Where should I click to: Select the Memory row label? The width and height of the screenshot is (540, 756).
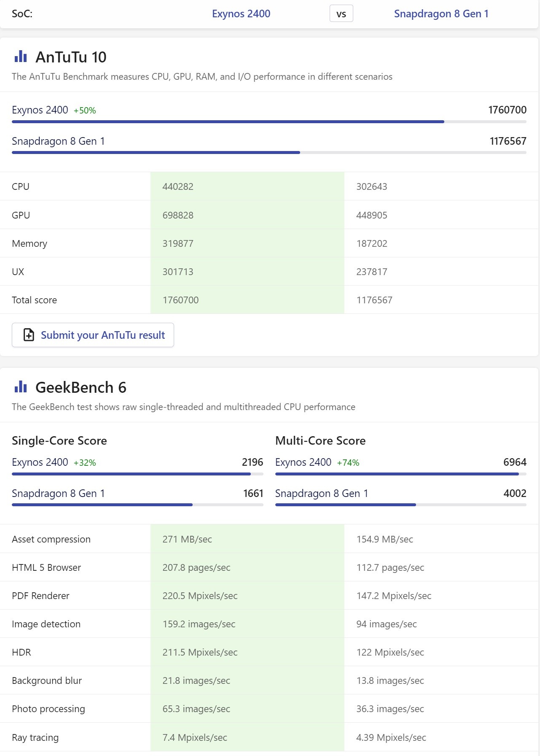click(30, 243)
